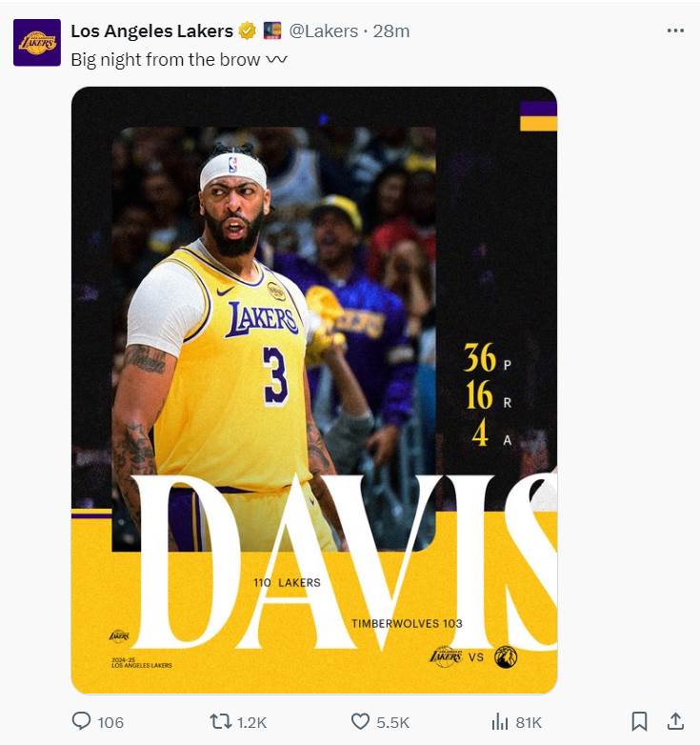Open the view analytics bar chart icon
Screen dimensions: 700x745
pos(500,722)
